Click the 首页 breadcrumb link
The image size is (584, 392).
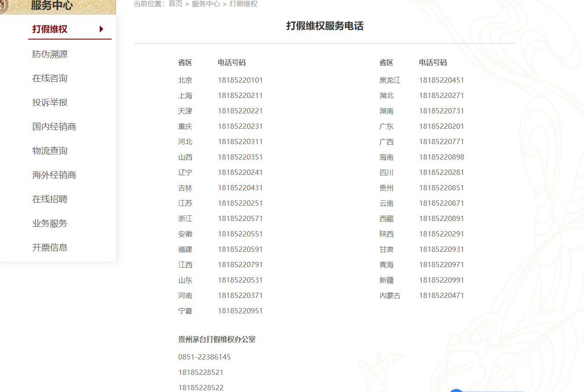coord(175,4)
